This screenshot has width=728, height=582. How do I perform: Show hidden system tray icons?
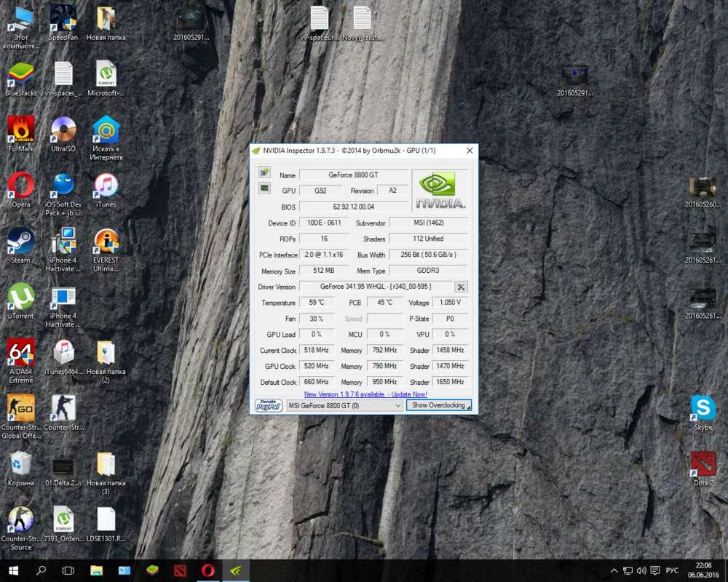[x=615, y=570]
